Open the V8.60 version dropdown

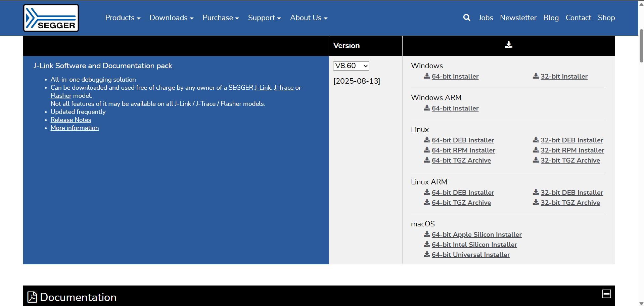pyautogui.click(x=351, y=66)
